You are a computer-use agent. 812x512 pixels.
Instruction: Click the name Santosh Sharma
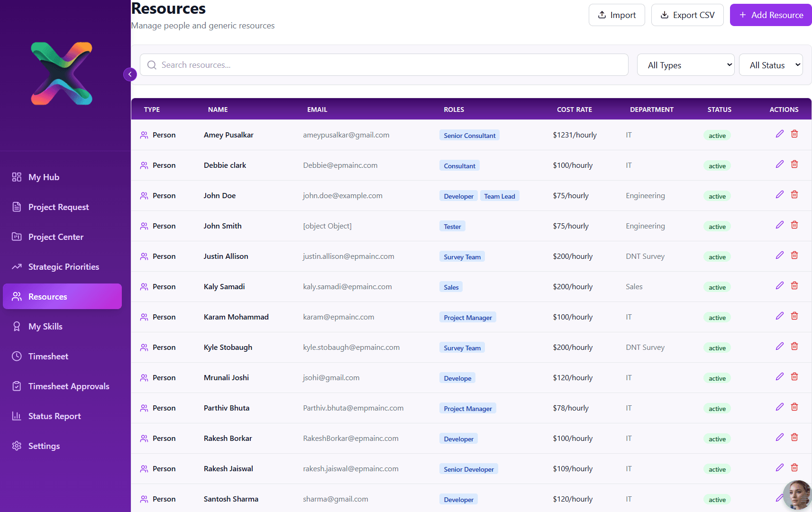point(231,499)
